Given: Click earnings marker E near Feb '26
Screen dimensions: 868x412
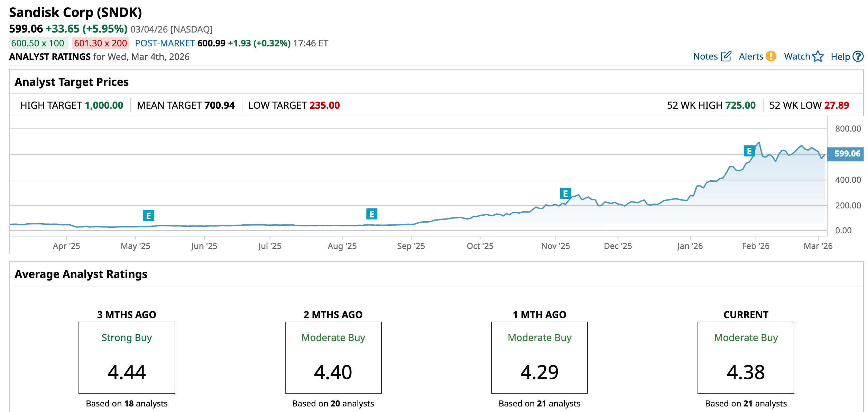Looking at the screenshot, I should click(749, 151).
